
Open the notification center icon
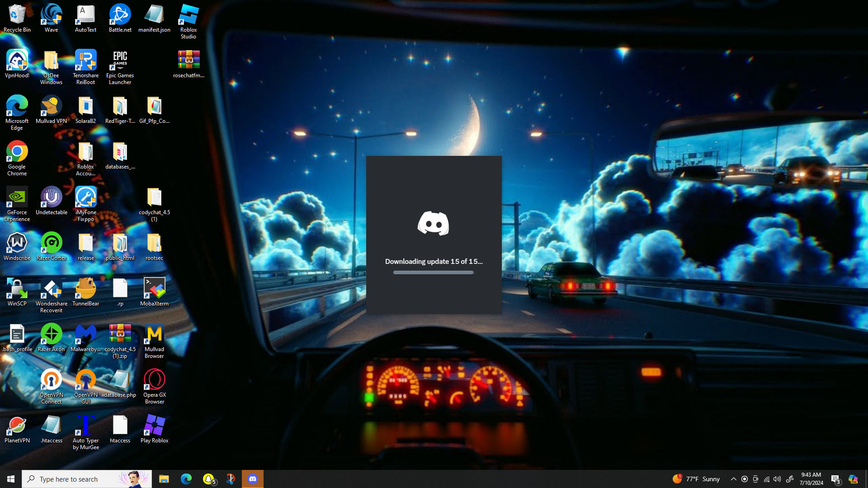835,479
